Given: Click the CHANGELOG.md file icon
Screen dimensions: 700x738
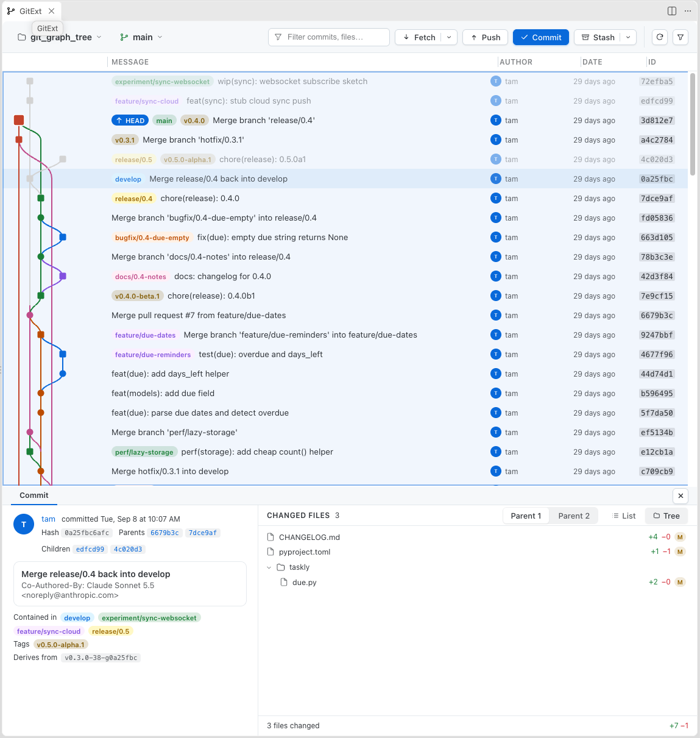Looking at the screenshot, I should coord(271,537).
